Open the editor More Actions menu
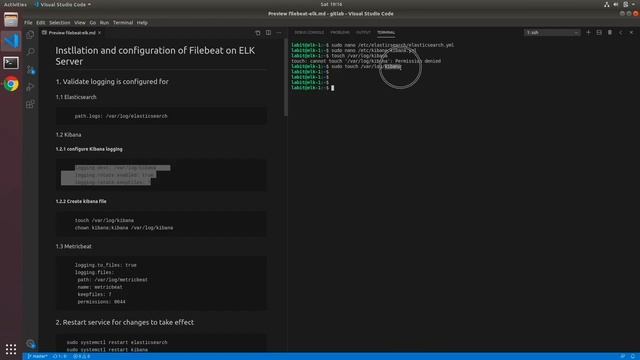The image size is (640, 360). point(279,33)
